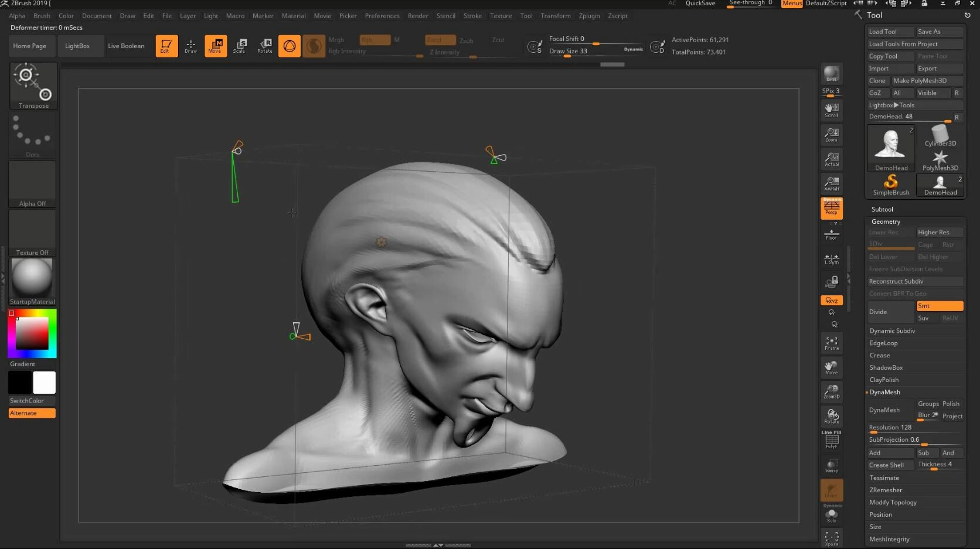
Task: Click the AAHalf view icon
Action: pos(831,183)
